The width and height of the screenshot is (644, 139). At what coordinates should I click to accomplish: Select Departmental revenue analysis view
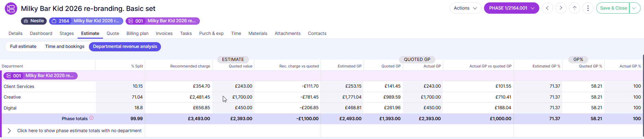[125, 47]
